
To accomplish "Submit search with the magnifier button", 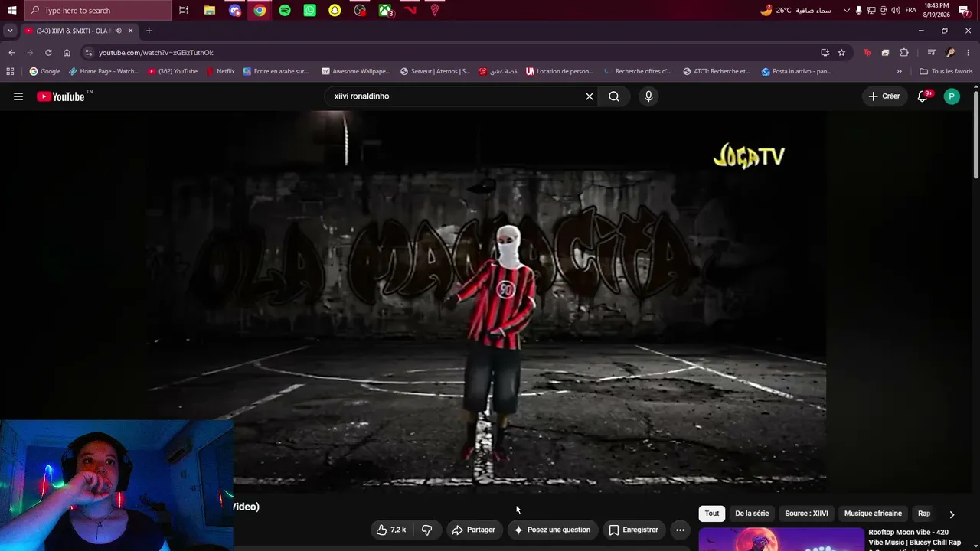I will point(614,96).
